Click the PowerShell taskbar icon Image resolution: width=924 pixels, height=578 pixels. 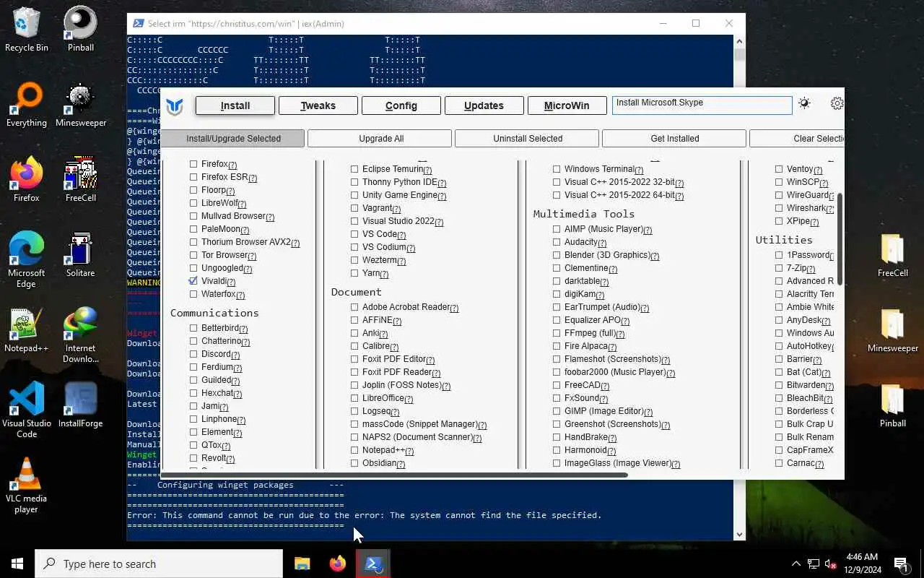(373, 564)
